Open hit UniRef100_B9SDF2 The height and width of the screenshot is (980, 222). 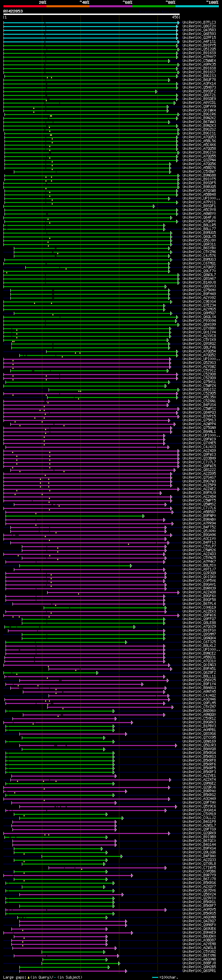pyautogui.click(x=199, y=91)
